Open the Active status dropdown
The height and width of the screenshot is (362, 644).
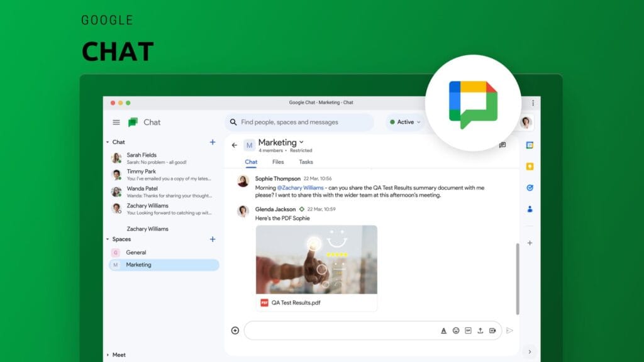(x=405, y=122)
